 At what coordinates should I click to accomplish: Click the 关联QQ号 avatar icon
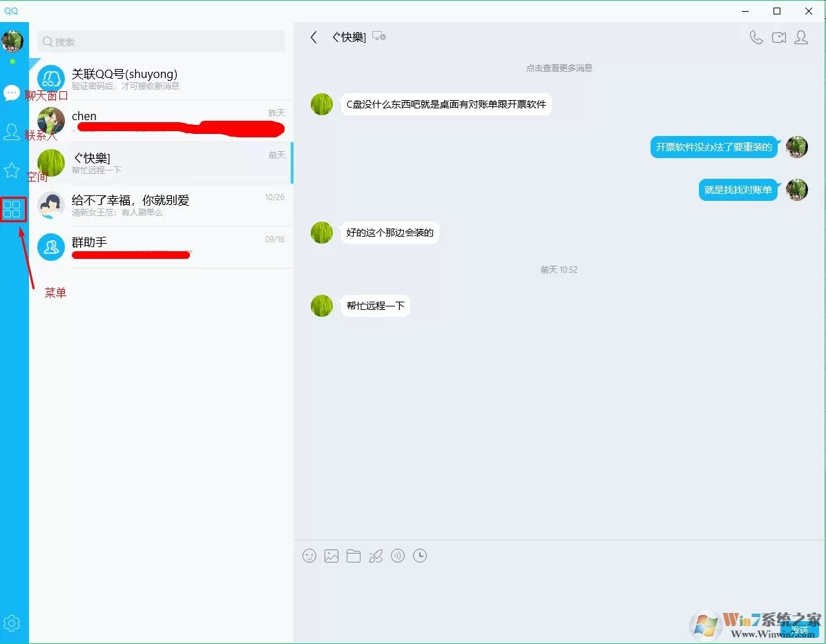pyautogui.click(x=50, y=79)
